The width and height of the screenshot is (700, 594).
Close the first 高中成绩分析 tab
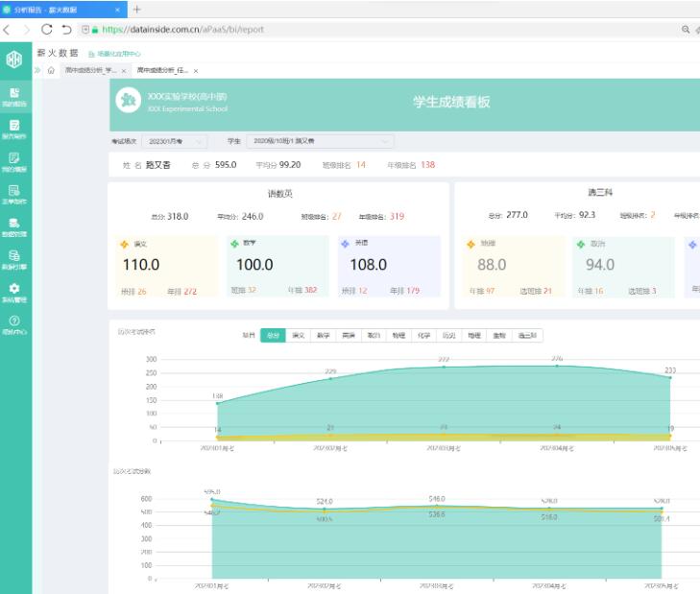click(124, 71)
